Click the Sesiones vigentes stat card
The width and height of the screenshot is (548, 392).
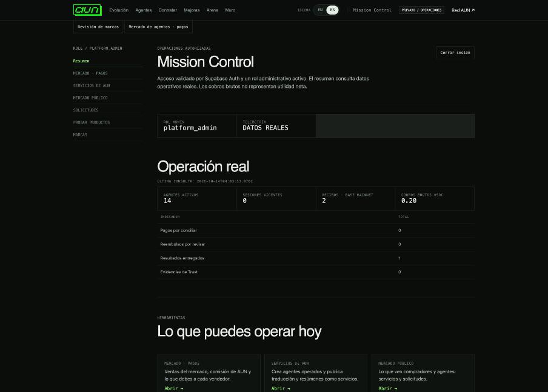276,199
